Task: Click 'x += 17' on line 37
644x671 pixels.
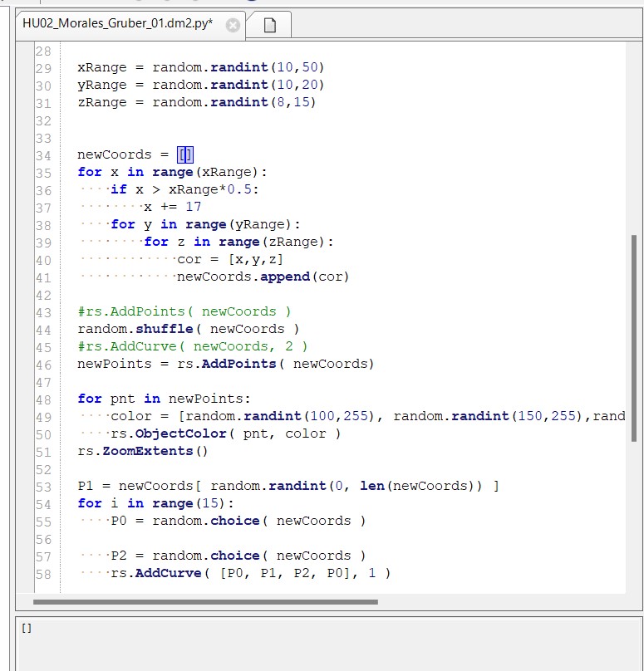Action: [172, 207]
